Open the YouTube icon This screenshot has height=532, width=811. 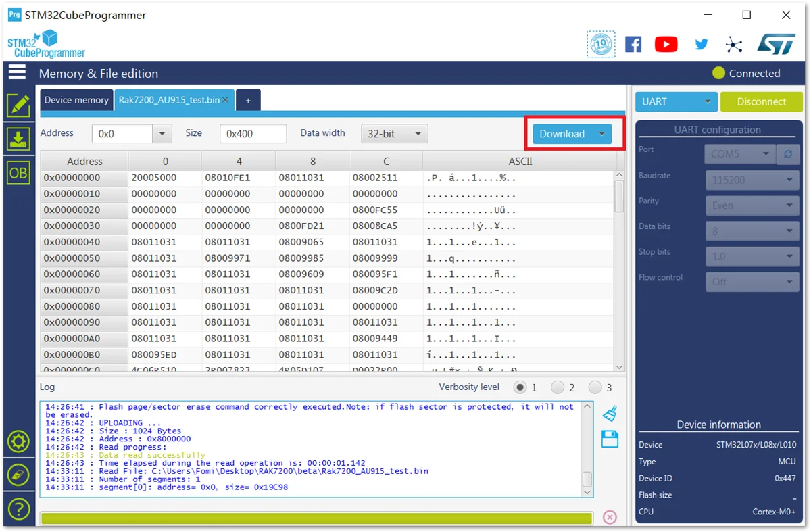(x=666, y=44)
